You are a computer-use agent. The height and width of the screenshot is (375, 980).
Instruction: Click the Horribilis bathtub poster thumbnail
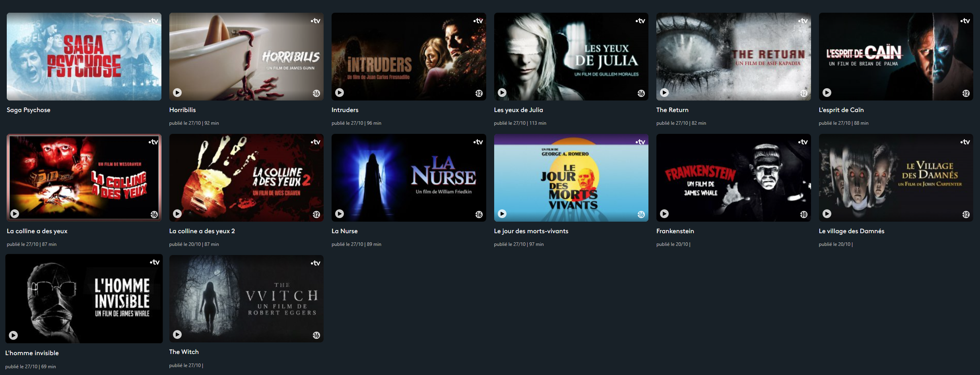click(246, 56)
